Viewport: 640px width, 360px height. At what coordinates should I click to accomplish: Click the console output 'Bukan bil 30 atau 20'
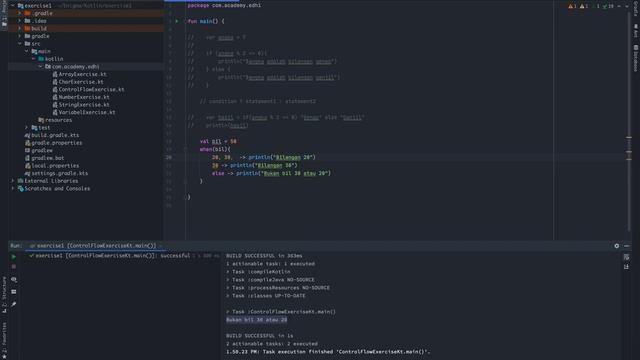coord(256,320)
